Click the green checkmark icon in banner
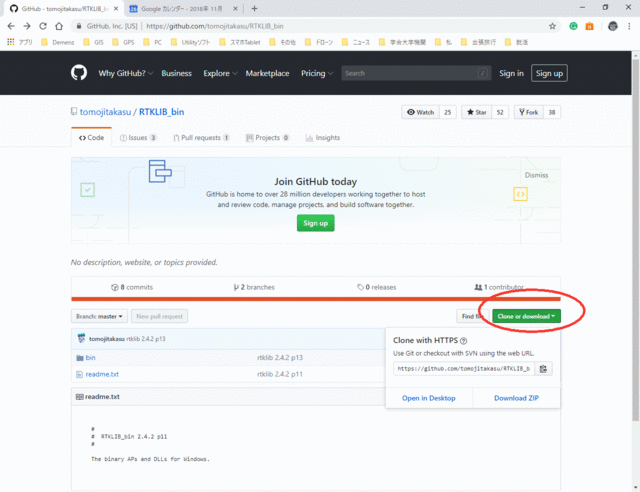This screenshot has height=492, width=640. pos(87,190)
